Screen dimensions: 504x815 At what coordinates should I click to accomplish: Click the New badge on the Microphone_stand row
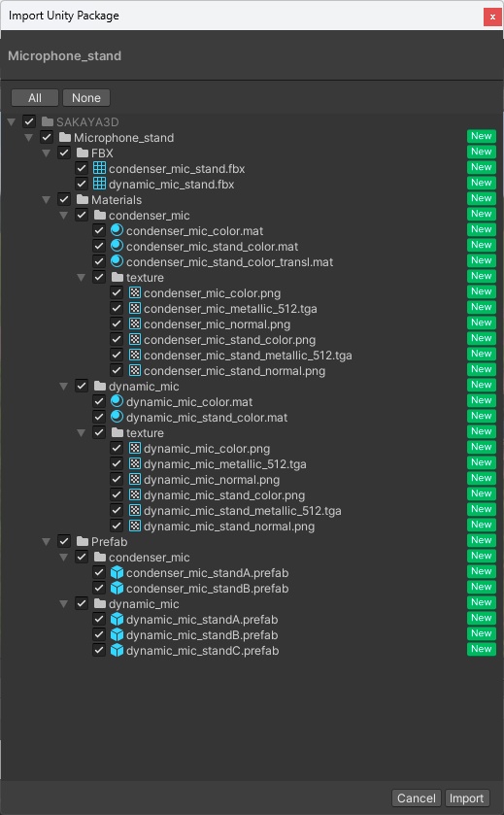481,136
